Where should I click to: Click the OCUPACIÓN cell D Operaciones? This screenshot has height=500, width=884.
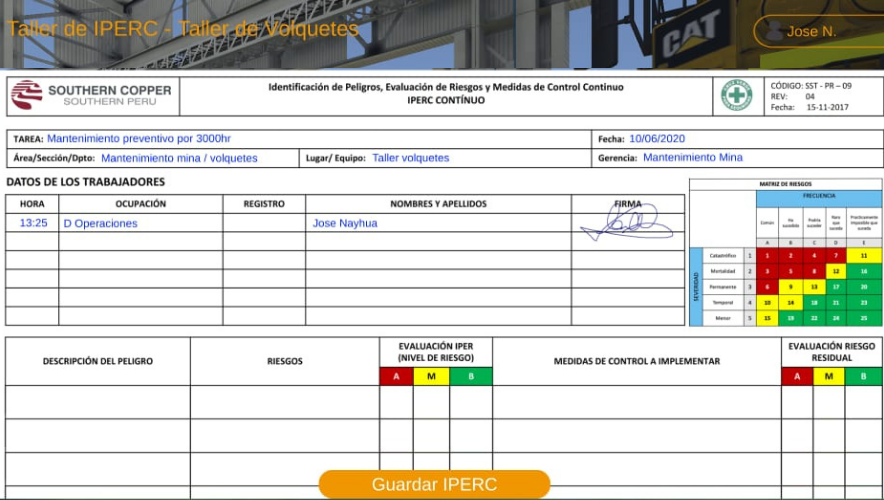pos(100,223)
